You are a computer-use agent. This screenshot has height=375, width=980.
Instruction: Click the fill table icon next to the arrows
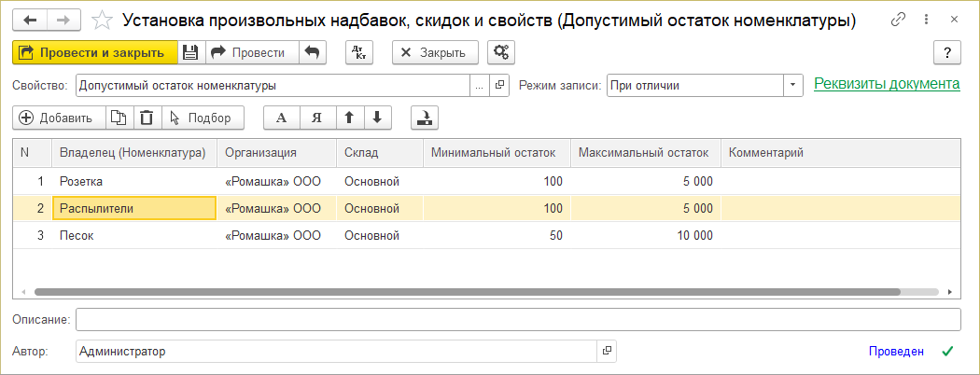click(x=425, y=118)
